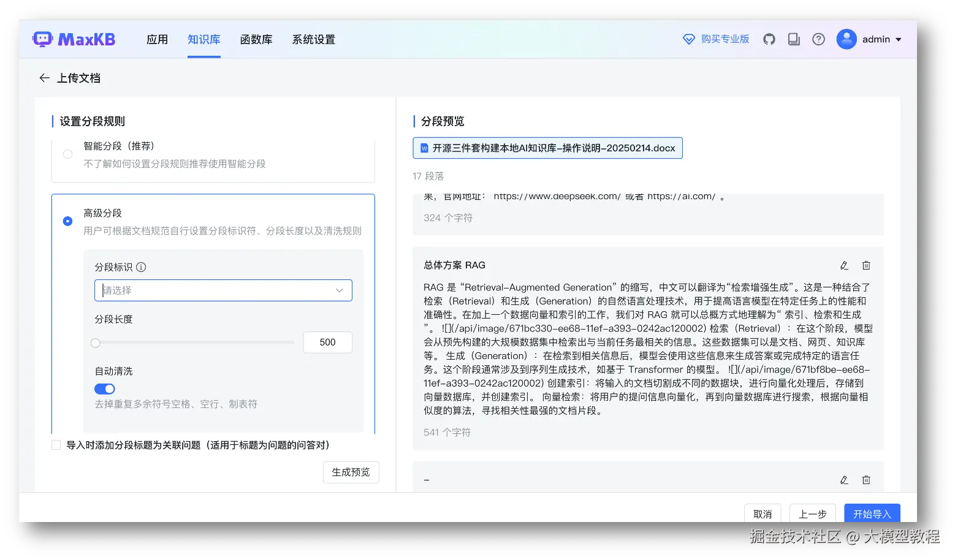This screenshot has width=955, height=560.
Task: Select the docx file tab in 分段预览
Action: (x=547, y=148)
